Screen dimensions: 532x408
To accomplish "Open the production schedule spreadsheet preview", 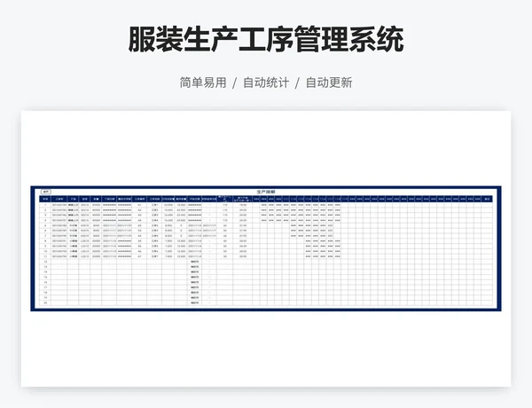I will (x=266, y=248).
